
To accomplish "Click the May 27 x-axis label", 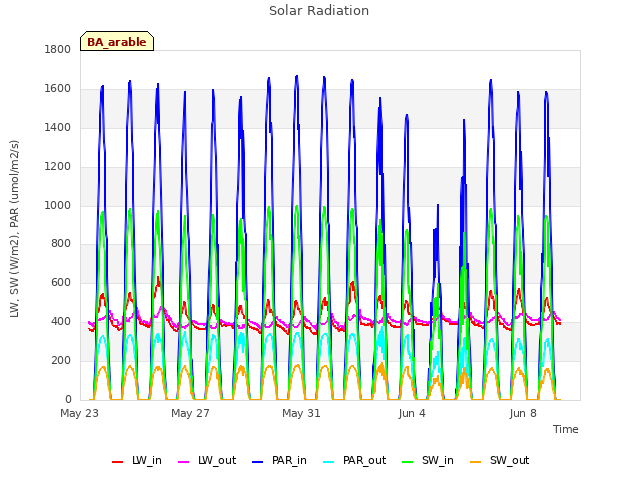I will [x=190, y=413].
